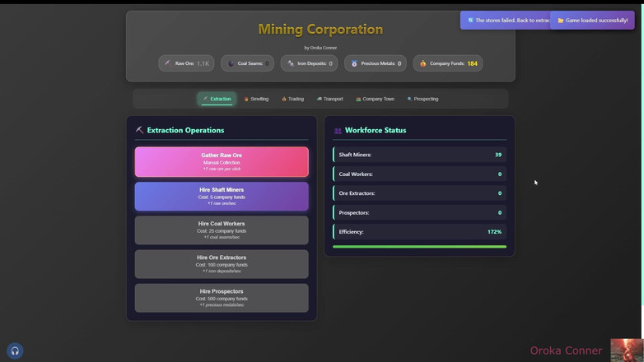Click the headphones icon in bottom corner

click(x=15, y=350)
